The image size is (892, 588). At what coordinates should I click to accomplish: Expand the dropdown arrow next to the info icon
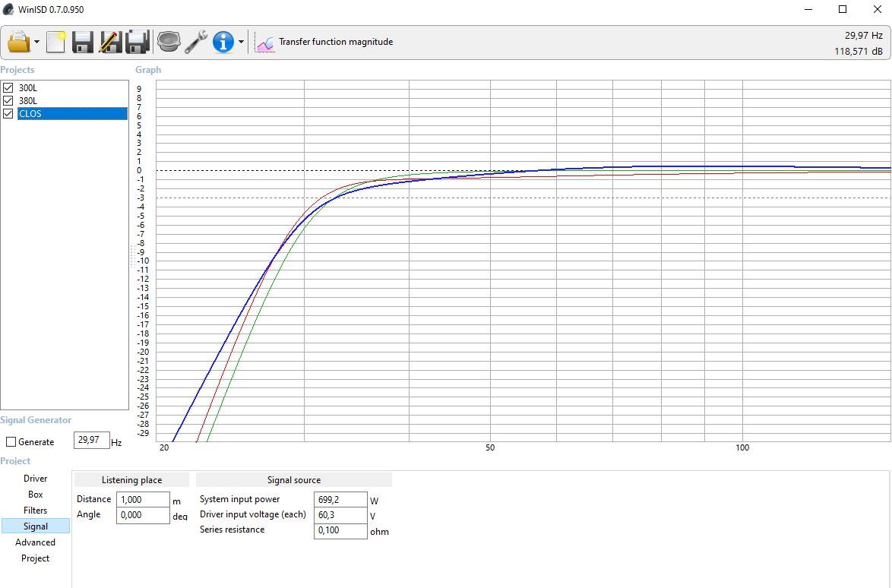[241, 42]
